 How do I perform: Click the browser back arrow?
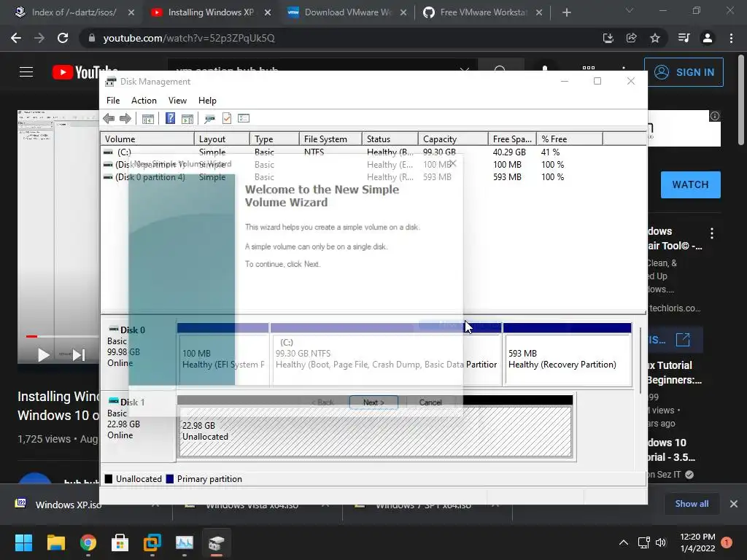click(16, 38)
